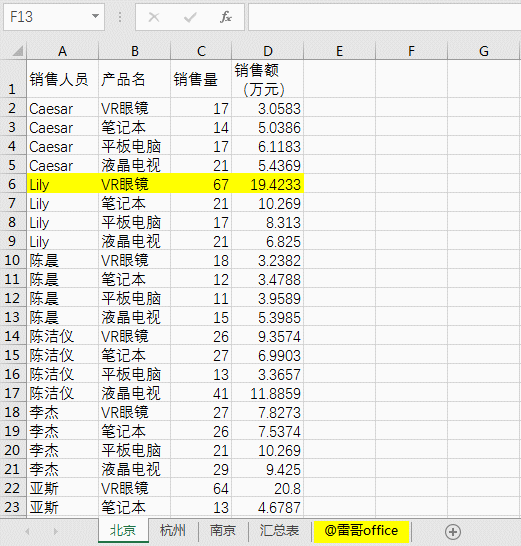Click cell with value 7.5374
The width and height of the screenshot is (521, 546).
pyautogui.click(x=268, y=431)
